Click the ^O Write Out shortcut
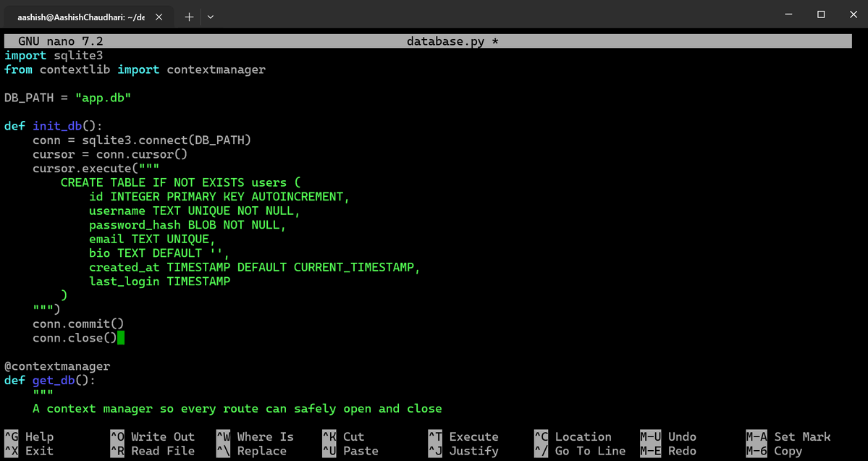This screenshot has width=868, height=461. [x=153, y=436]
